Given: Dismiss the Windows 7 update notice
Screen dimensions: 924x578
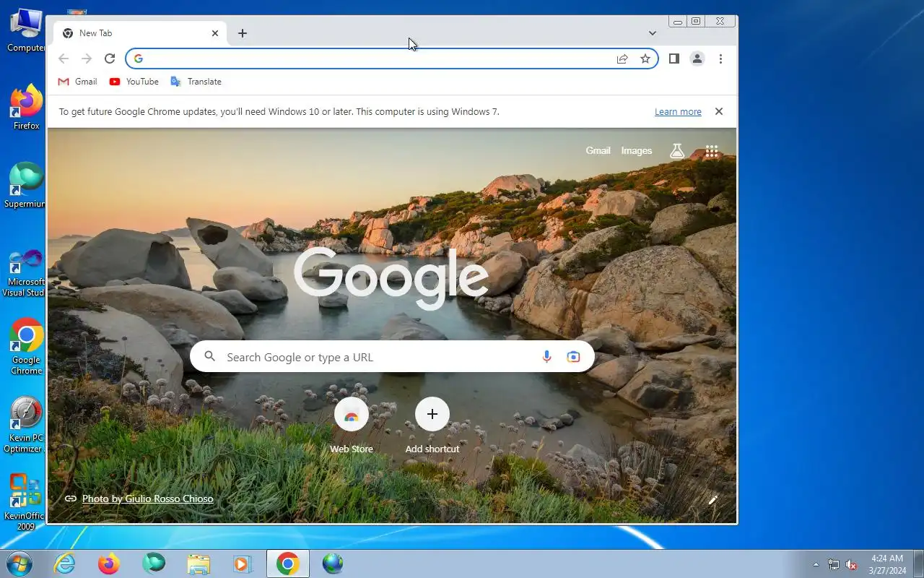Looking at the screenshot, I should (718, 111).
